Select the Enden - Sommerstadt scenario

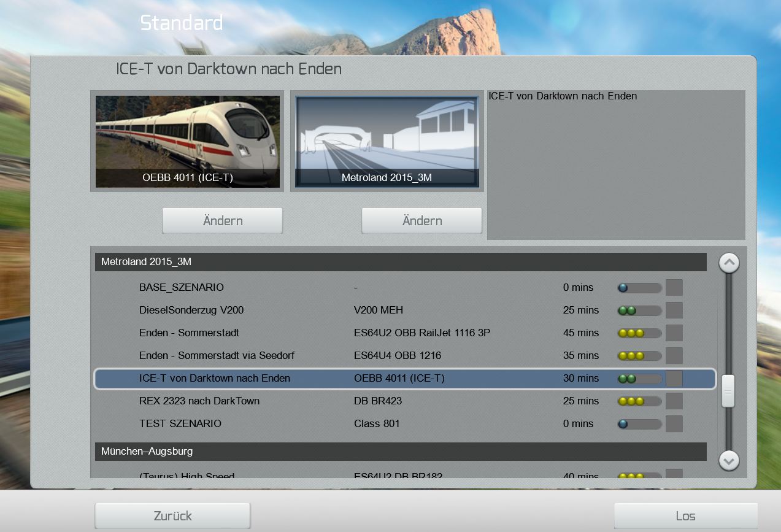pyautogui.click(x=405, y=333)
